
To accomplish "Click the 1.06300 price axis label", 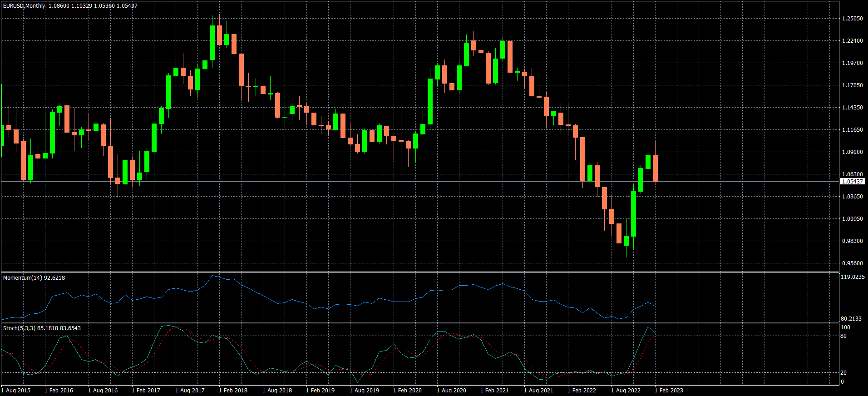I will coord(852,174).
